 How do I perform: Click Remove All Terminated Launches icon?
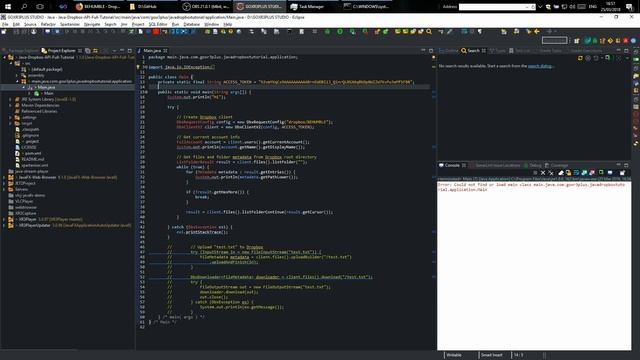click(551, 173)
